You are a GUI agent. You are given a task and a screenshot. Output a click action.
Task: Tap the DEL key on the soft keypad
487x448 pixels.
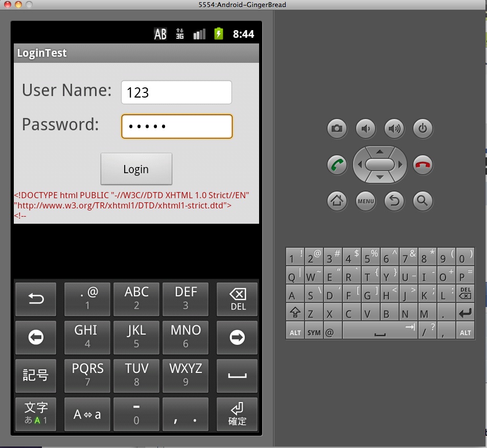pos(237,299)
